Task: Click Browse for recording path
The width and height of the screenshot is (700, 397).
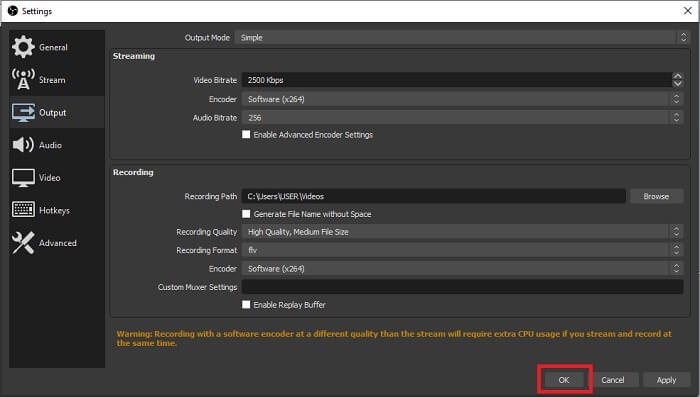Action: (656, 196)
